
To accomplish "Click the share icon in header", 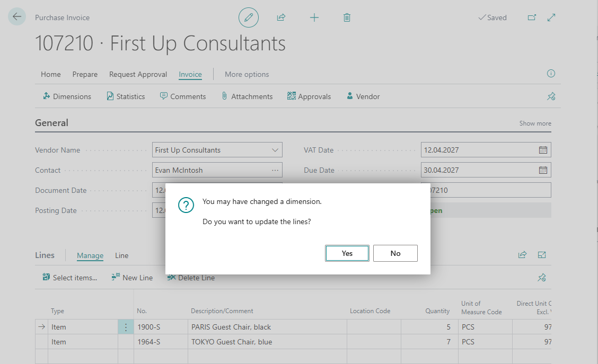I will coord(281,17).
